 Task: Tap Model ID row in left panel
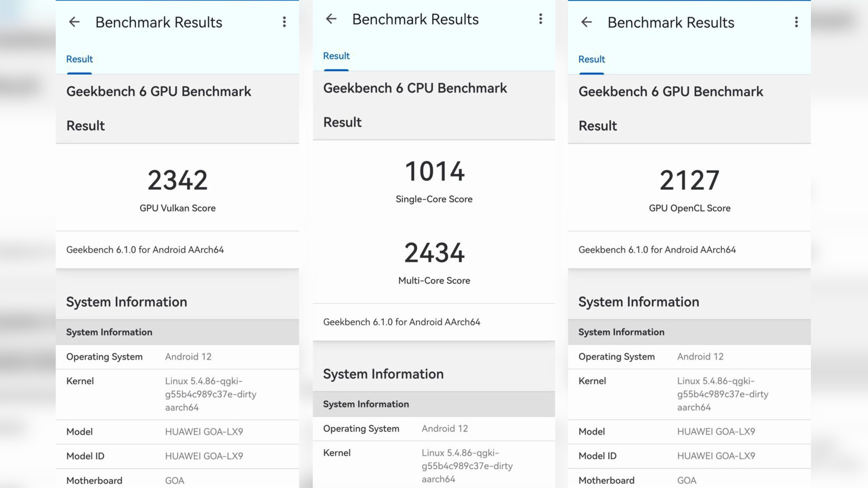(x=177, y=456)
